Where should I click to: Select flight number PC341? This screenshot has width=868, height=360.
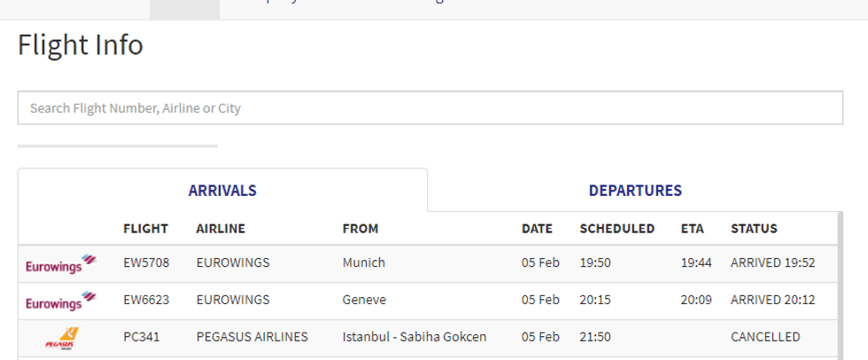142,337
